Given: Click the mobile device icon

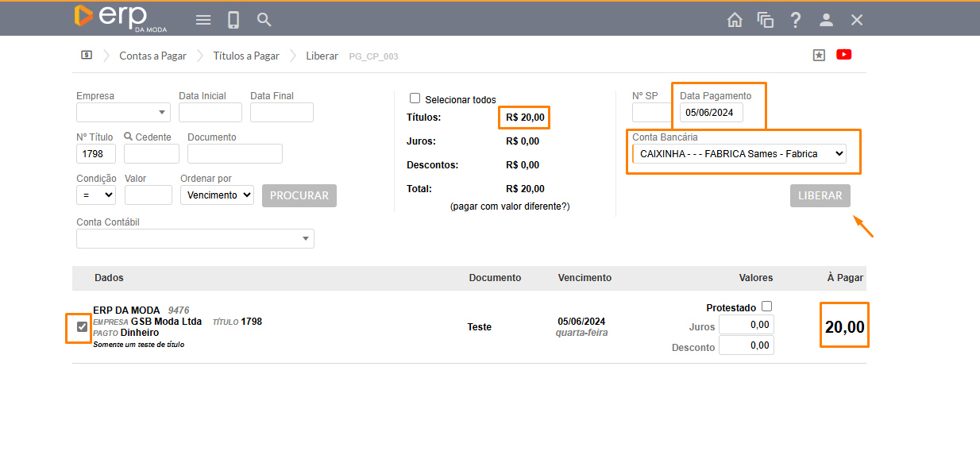Looking at the screenshot, I should coord(233,20).
